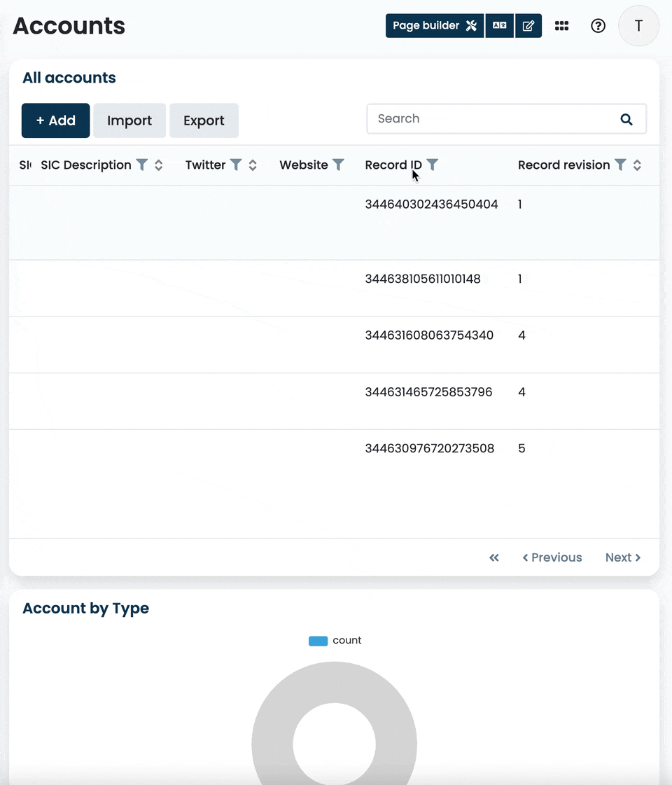The image size is (672, 785).
Task: Filter the Record ID column
Action: pyautogui.click(x=433, y=165)
